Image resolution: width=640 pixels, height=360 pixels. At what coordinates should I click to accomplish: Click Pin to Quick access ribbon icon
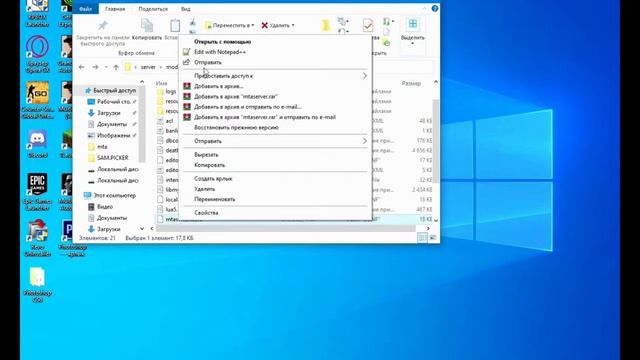click(102, 26)
